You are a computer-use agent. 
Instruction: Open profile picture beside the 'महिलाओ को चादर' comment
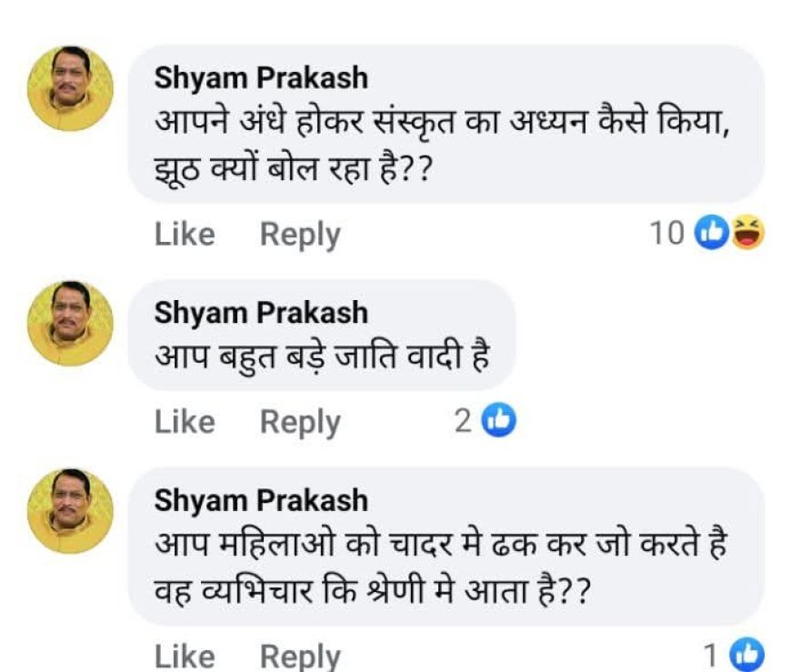click(70, 511)
